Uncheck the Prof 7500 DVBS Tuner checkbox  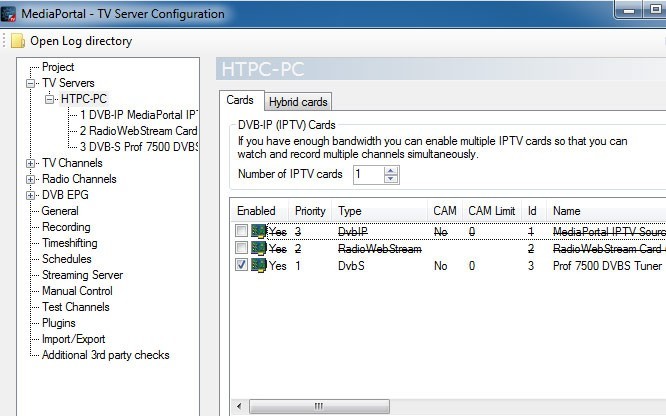242,266
